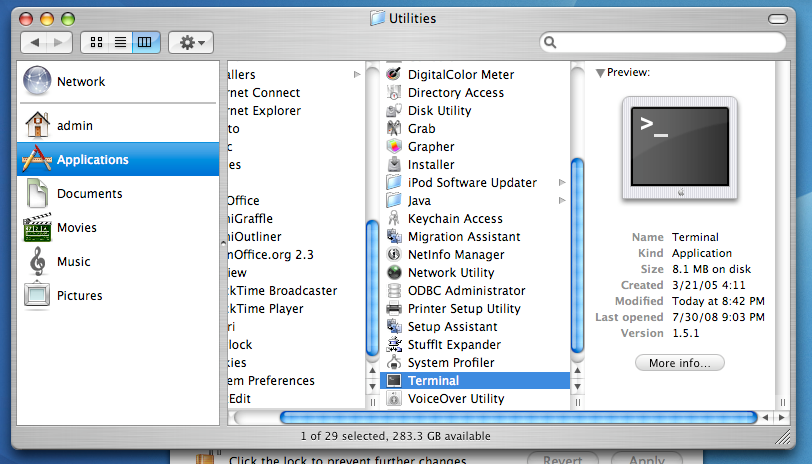Click Revert in the background window
Screen dimensions: 812x464
pyautogui.click(x=562, y=459)
